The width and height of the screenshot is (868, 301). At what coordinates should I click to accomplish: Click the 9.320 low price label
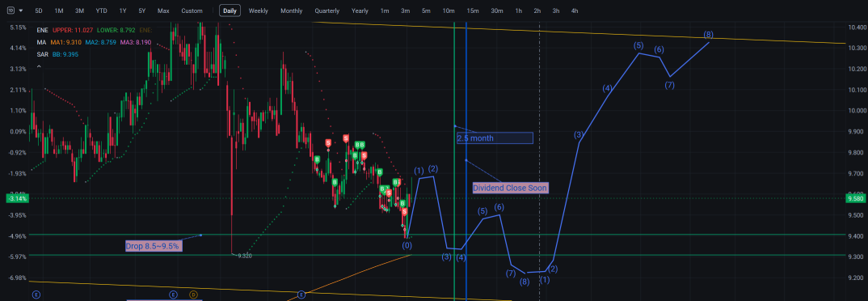[x=245, y=256]
